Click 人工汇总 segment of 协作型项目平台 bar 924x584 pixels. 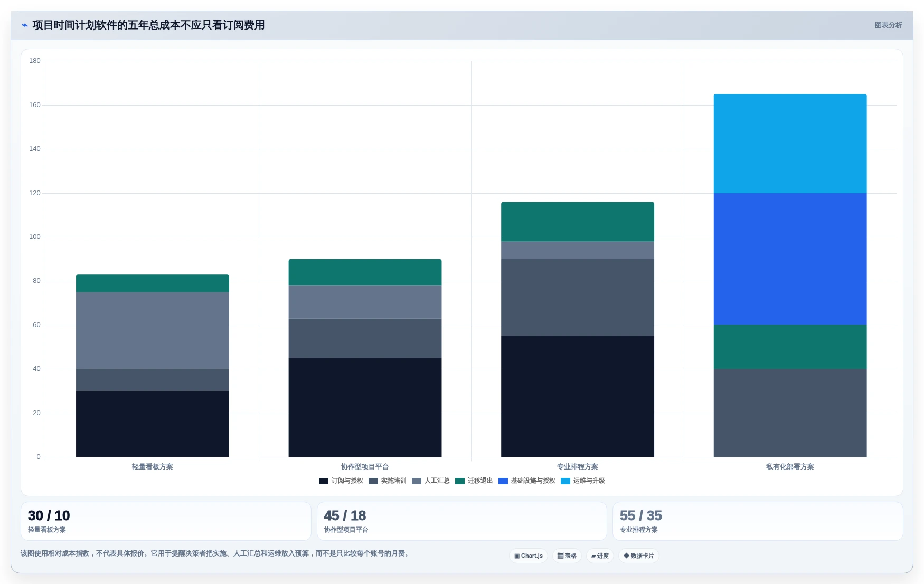click(x=365, y=302)
